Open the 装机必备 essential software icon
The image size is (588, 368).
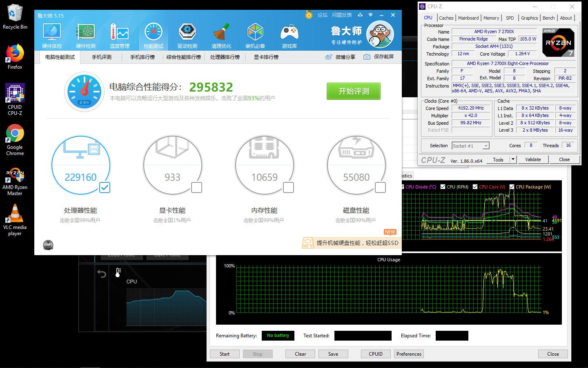coord(255,36)
